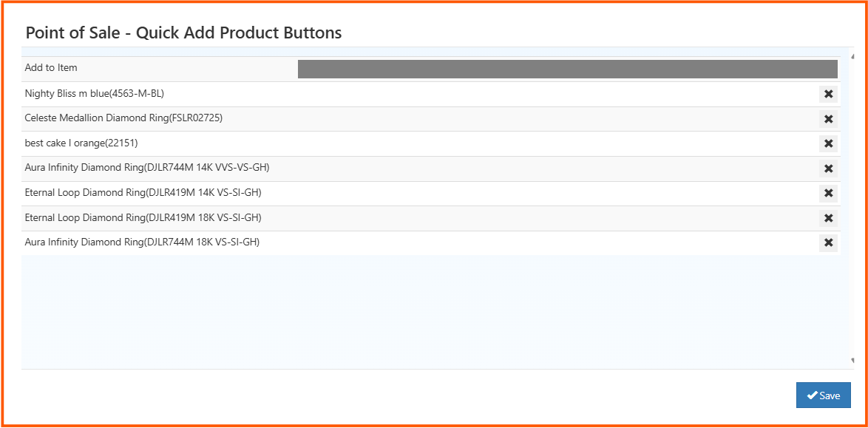Remove Nighty Bliss m blue quick button
The height and width of the screenshot is (428, 868).
pos(828,94)
